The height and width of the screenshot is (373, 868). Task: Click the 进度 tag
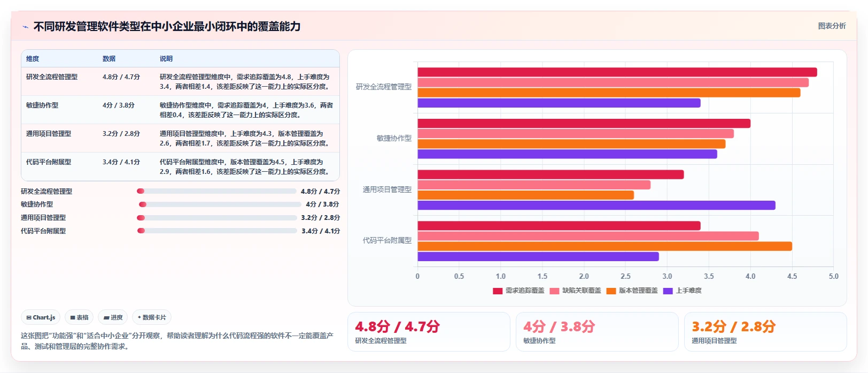coord(113,317)
